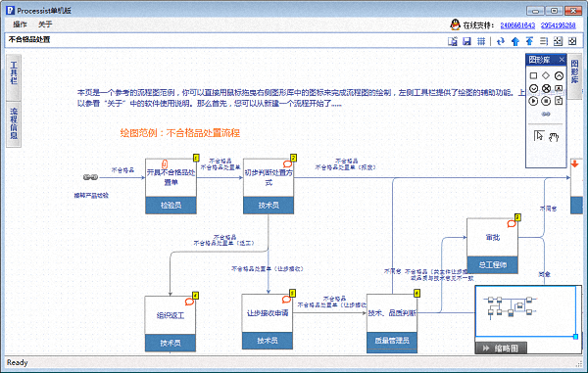Choose the arrow pointer selection tool
588x373 pixels.
pyautogui.click(x=538, y=135)
